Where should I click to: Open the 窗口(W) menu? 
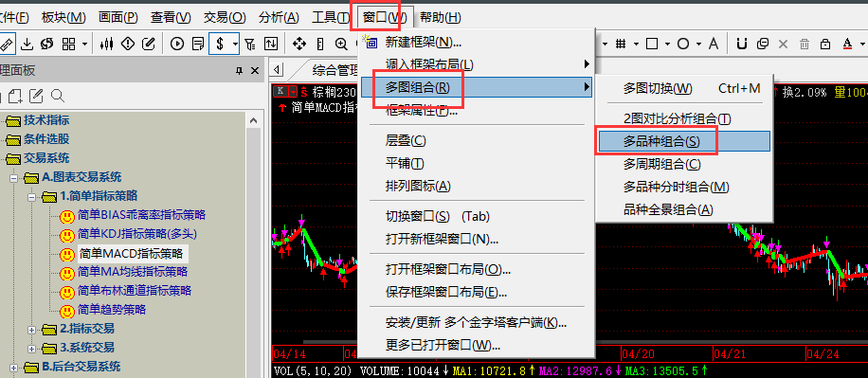click(385, 17)
